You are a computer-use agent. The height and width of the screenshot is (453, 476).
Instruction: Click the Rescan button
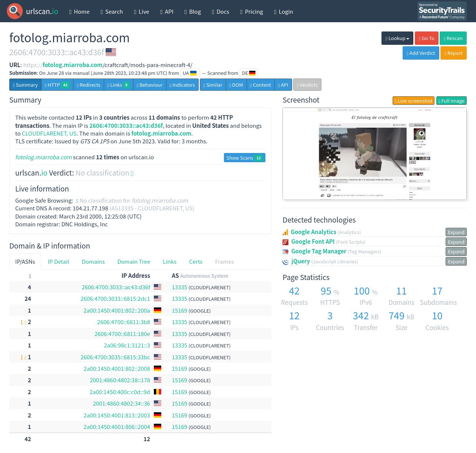click(453, 38)
